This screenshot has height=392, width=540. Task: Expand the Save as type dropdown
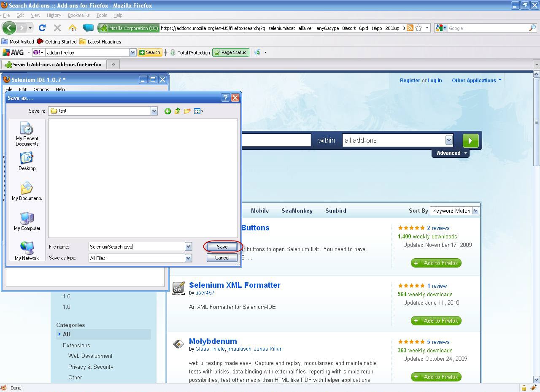tap(188, 258)
